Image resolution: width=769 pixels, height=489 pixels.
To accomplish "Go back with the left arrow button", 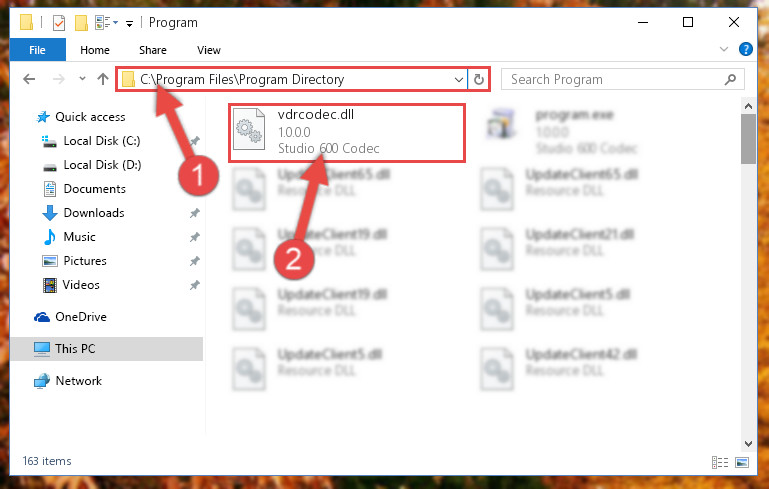I will click(29, 79).
